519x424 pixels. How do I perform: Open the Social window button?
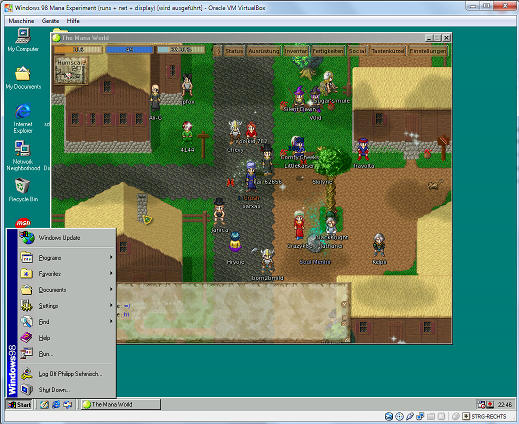pyautogui.click(x=357, y=51)
